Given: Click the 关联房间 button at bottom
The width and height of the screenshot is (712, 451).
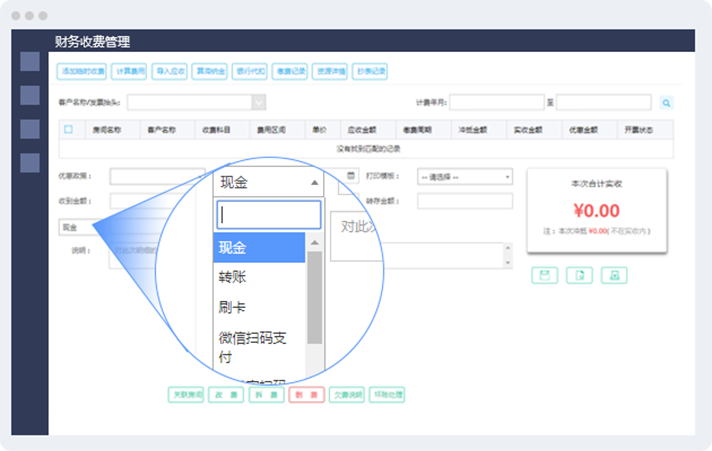Looking at the screenshot, I should point(186,395).
